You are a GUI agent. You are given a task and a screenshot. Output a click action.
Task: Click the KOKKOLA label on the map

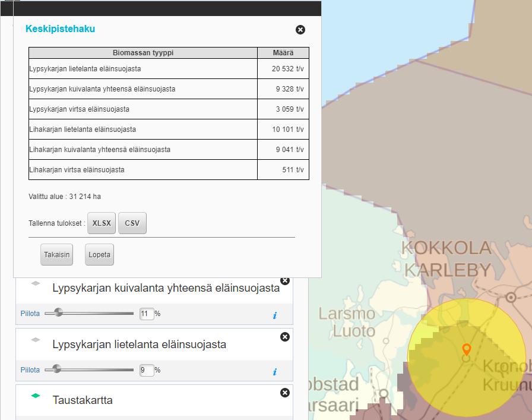click(x=446, y=248)
